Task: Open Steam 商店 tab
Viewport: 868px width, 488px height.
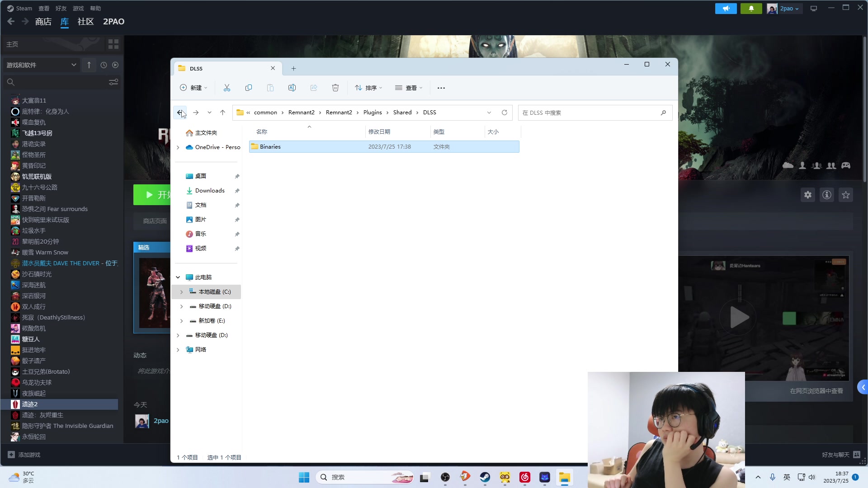Action: (43, 21)
